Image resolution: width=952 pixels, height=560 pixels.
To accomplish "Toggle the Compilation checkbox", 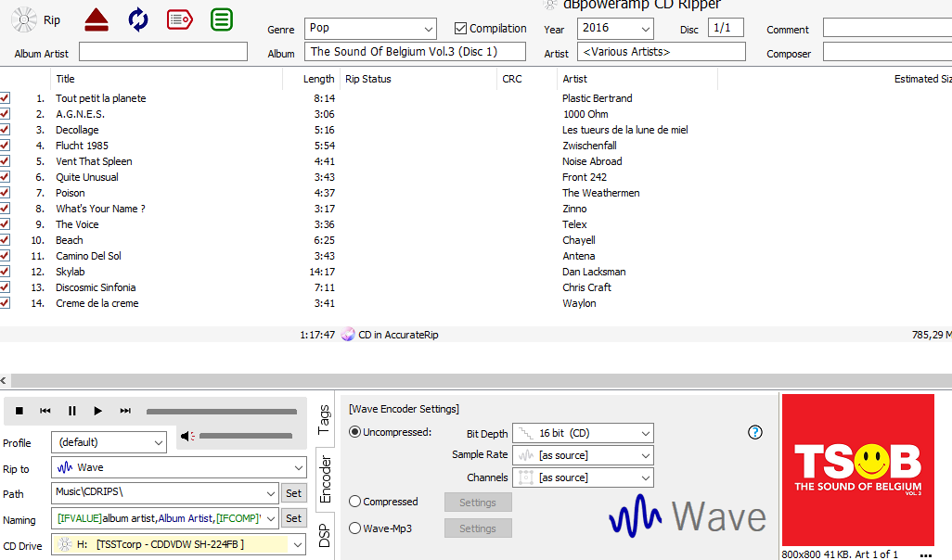I will point(461,29).
